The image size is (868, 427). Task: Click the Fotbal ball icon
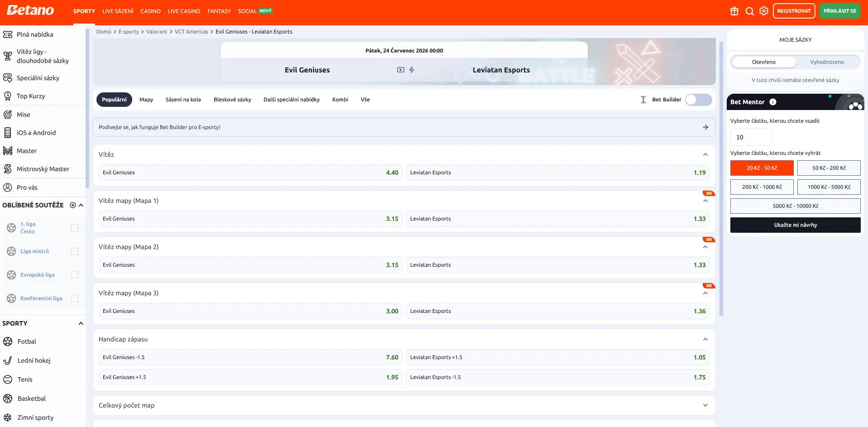tap(8, 341)
